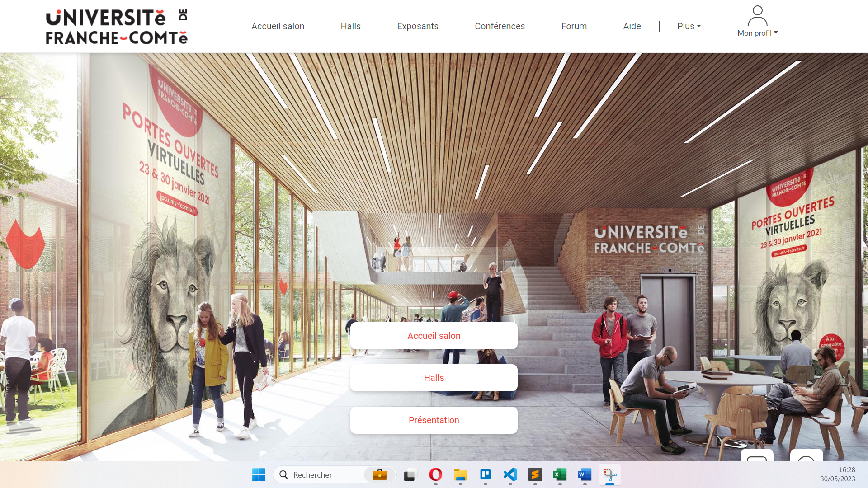Click the Université de Franche-Comté logo
The image size is (868, 488).
pyautogui.click(x=117, y=27)
